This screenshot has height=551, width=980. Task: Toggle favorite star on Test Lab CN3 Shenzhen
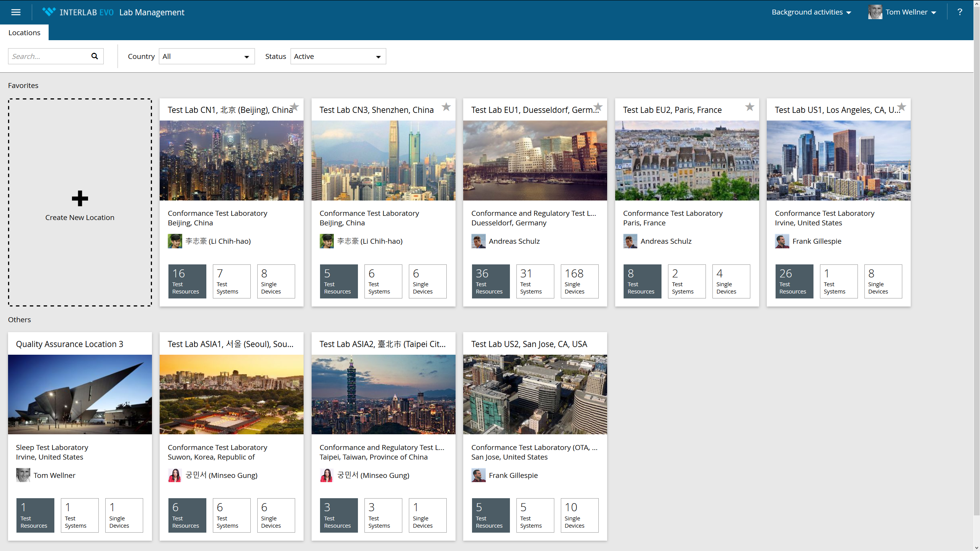[446, 107]
